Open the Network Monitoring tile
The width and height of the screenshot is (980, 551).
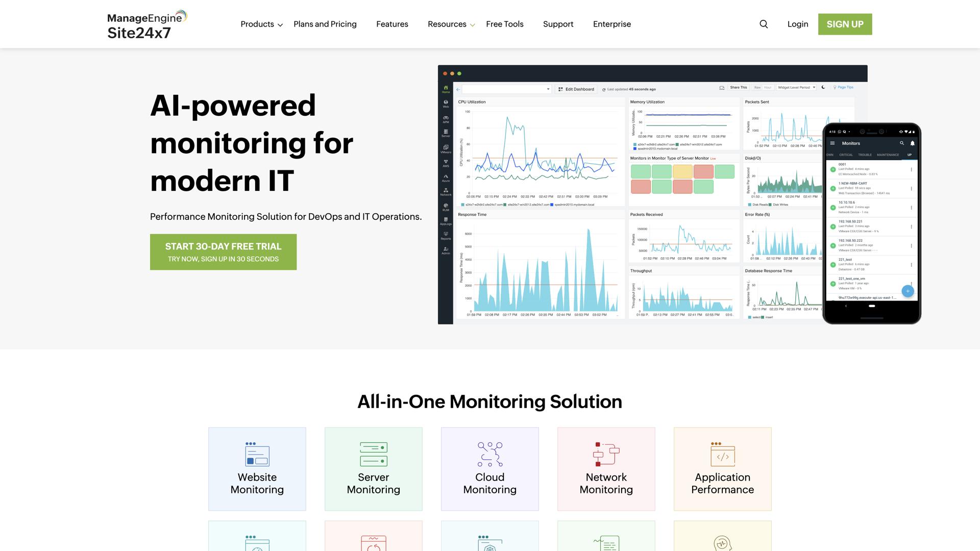pos(606,469)
